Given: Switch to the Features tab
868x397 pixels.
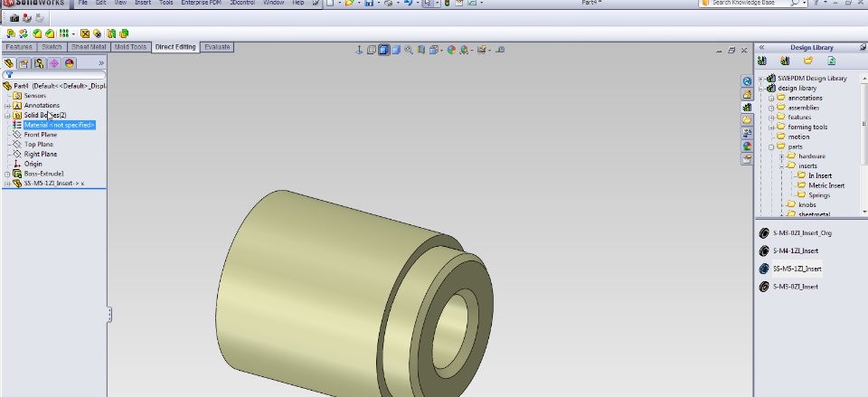Looking at the screenshot, I should coord(19,47).
